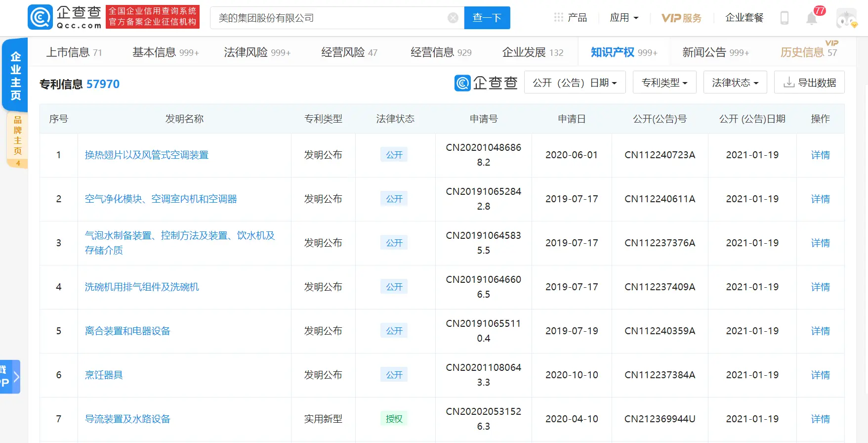Open patent 气泡水制备装置 link
The height and width of the screenshot is (443, 868).
click(x=180, y=243)
